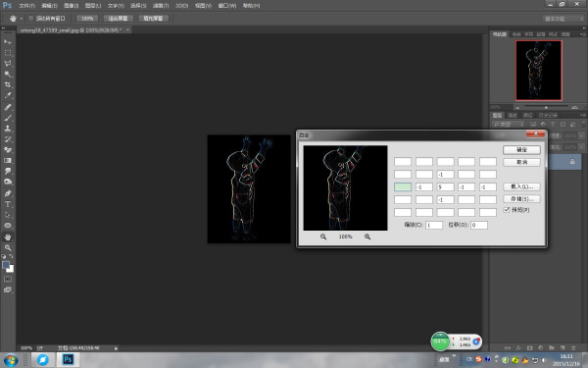Toggle type layer filter in Layers panel
Screen dimensions: 588x368
tap(553, 125)
